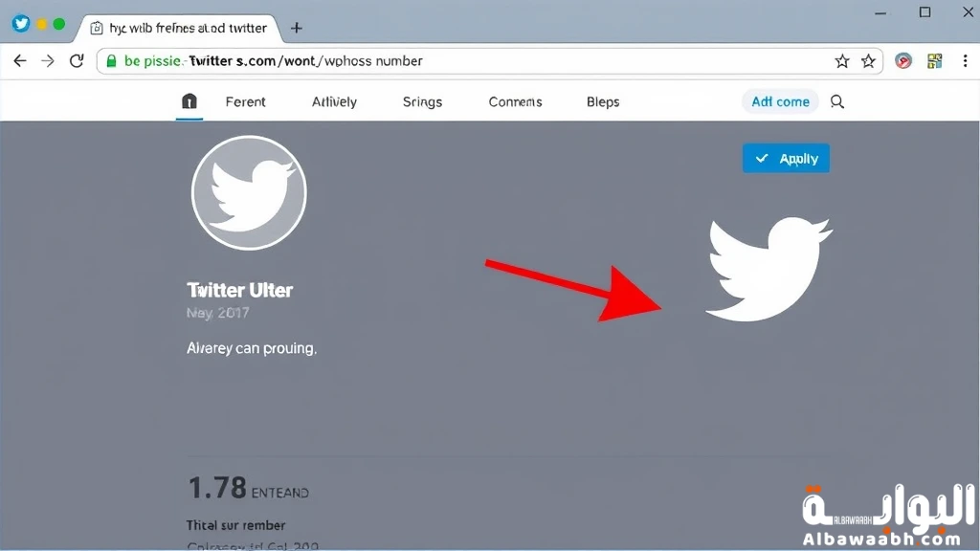Click the first bookmark star in the address bar
The image size is (980, 551).
coord(842,61)
